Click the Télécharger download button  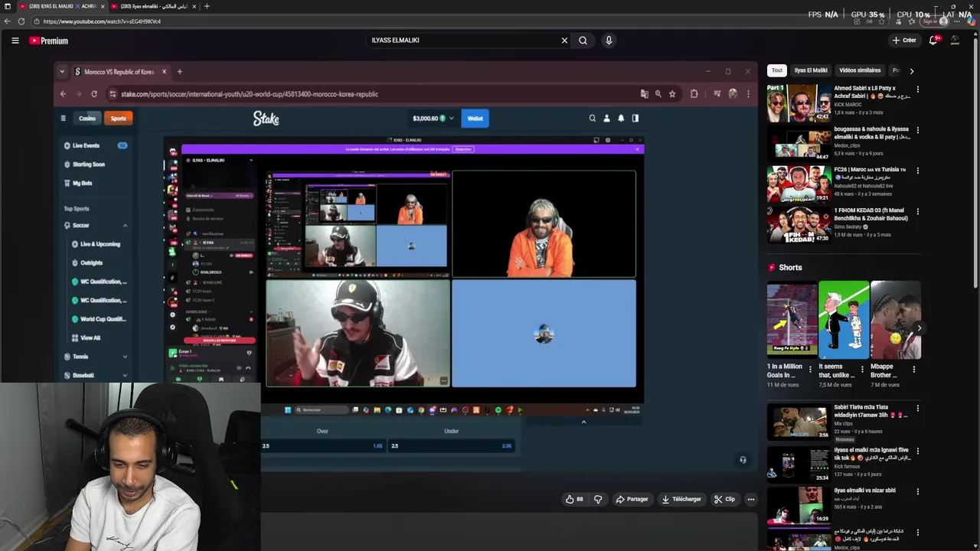coord(681,499)
